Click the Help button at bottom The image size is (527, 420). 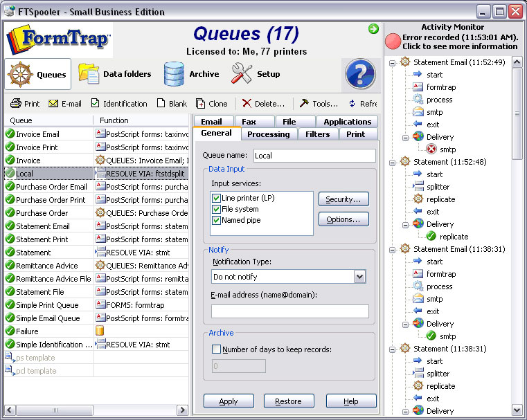[x=351, y=401]
